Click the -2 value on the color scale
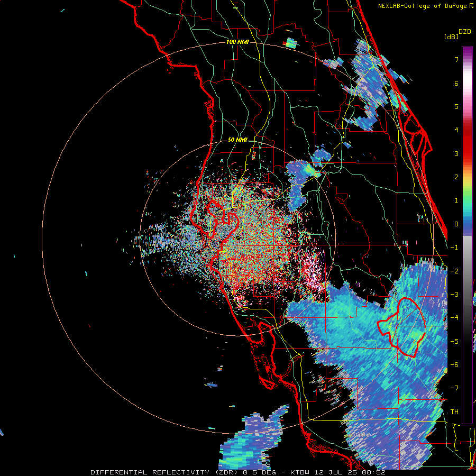 454,271
